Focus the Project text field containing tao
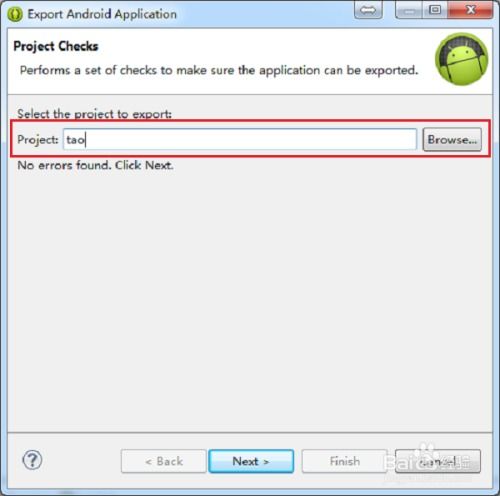The width and height of the screenshot is (500, 496). click(x=240, y=139)
